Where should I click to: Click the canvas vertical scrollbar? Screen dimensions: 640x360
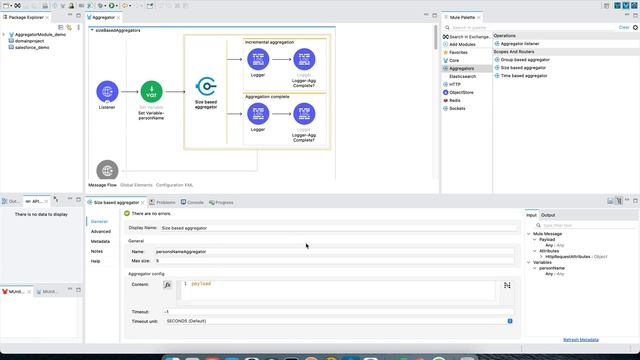pos(436,37)
